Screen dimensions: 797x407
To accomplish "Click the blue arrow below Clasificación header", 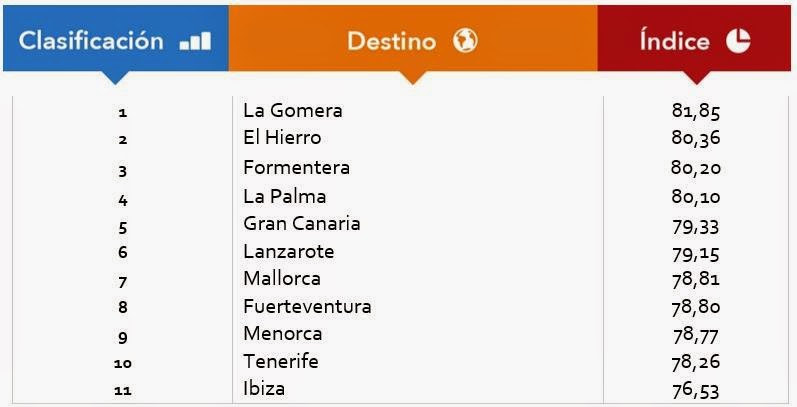I will (x=115, y=77).
